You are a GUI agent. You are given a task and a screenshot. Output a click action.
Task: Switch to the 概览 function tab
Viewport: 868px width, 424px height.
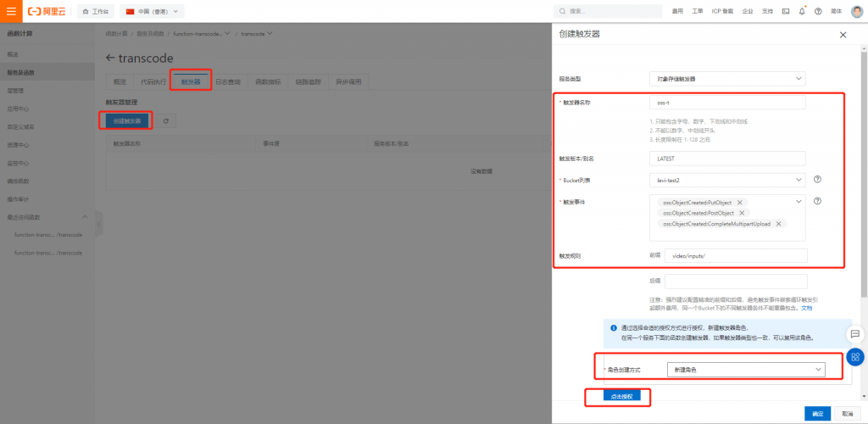point(120,82)
